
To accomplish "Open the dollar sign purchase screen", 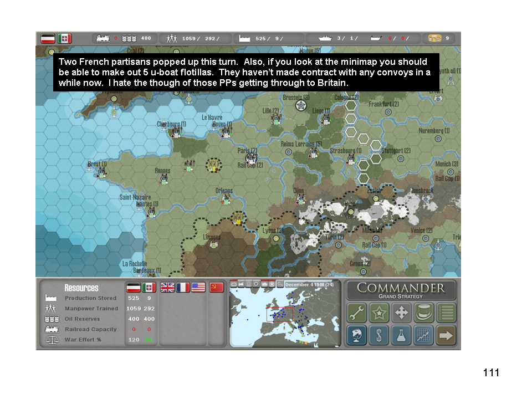I will point(380,335).
